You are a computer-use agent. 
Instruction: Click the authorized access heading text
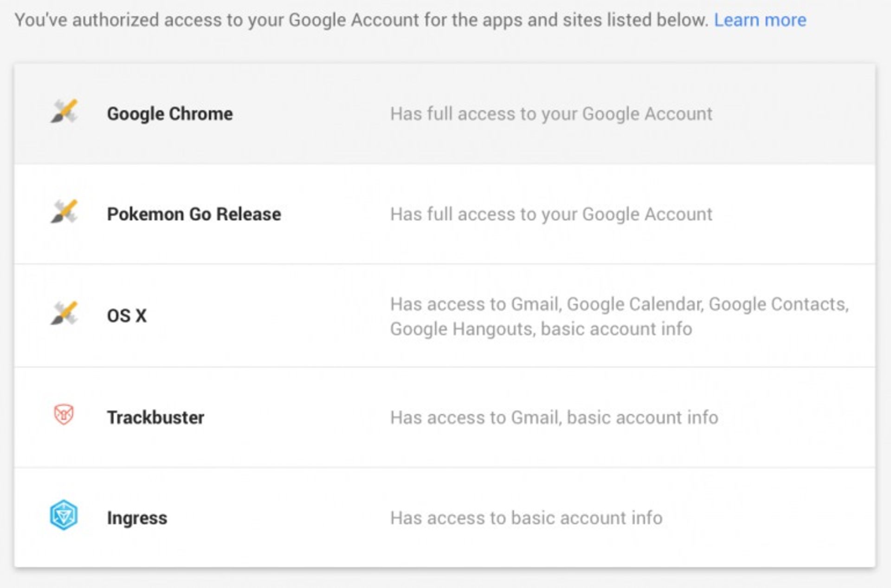(362, 20)
